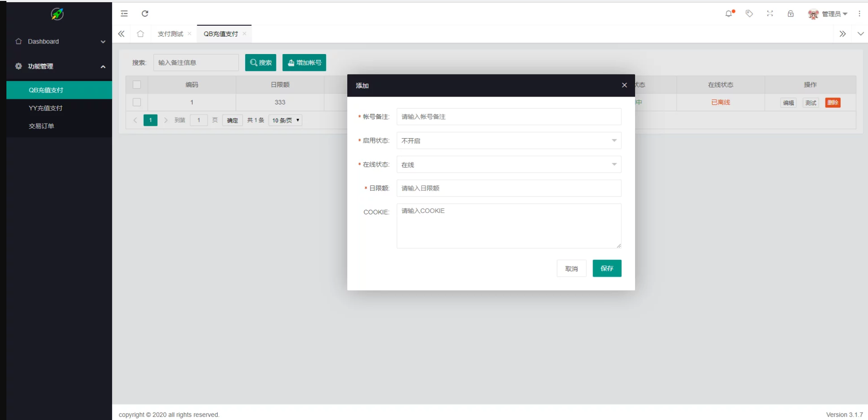The height and width of the screenshot is (420, 868).
Task: Open the 10 条/页 page size dropdown
Action: coord(286,120)
